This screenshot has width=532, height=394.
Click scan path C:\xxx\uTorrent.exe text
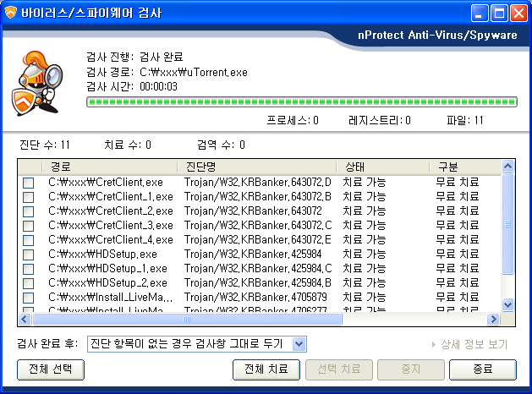pyautogui.click(x=194, y=72)
